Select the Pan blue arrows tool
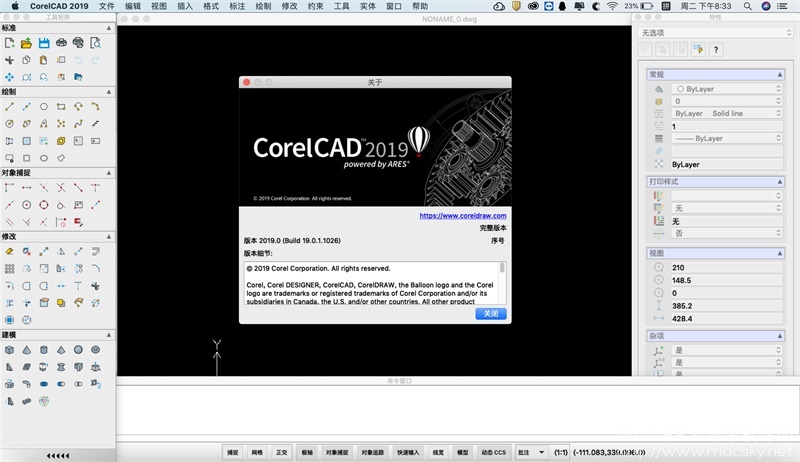This screenshot has height=462, width=800. click(x=9, y=77)
